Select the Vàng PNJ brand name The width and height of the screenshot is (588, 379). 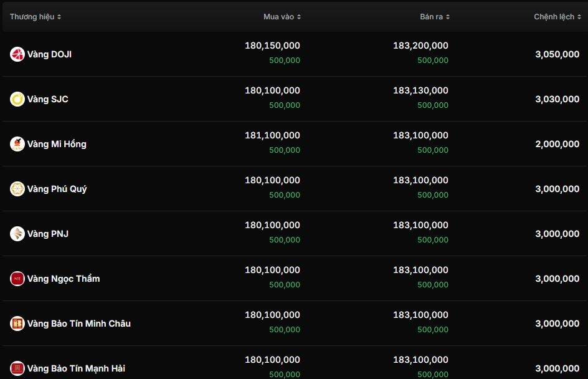(x=48, y=234)
